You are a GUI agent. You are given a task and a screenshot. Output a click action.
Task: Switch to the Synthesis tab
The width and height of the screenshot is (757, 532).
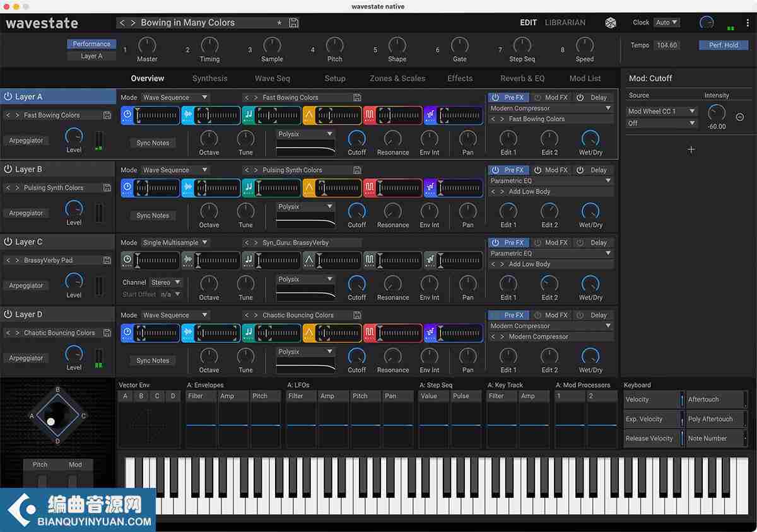pyautogui.click(x=210, y=79)
